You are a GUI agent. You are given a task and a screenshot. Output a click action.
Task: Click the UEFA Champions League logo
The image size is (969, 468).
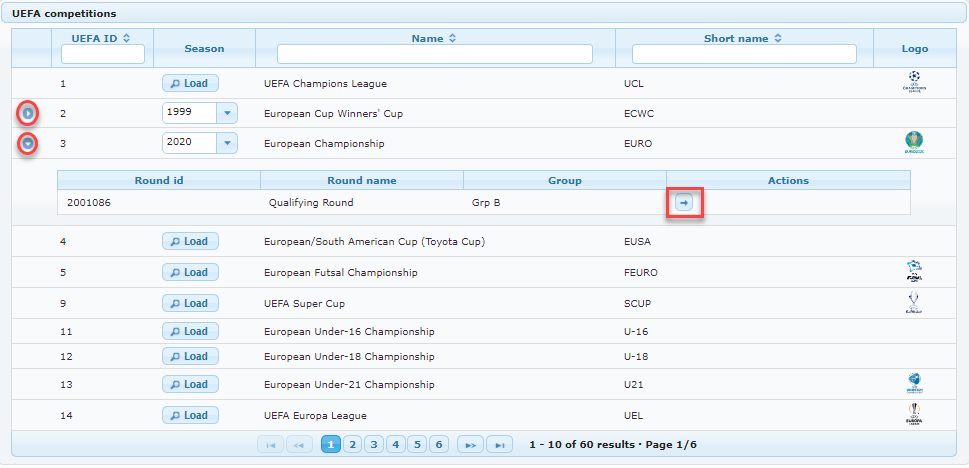coord(914,82)
